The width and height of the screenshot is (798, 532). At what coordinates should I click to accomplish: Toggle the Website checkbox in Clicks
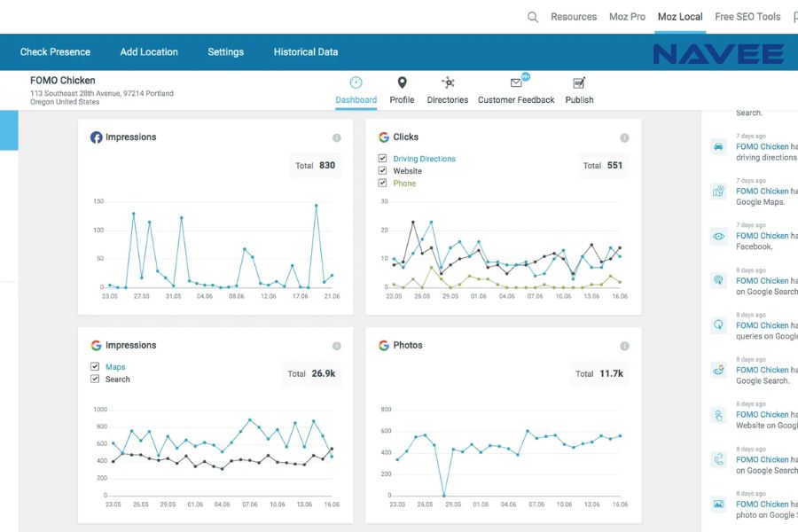[x=382, y=170]
